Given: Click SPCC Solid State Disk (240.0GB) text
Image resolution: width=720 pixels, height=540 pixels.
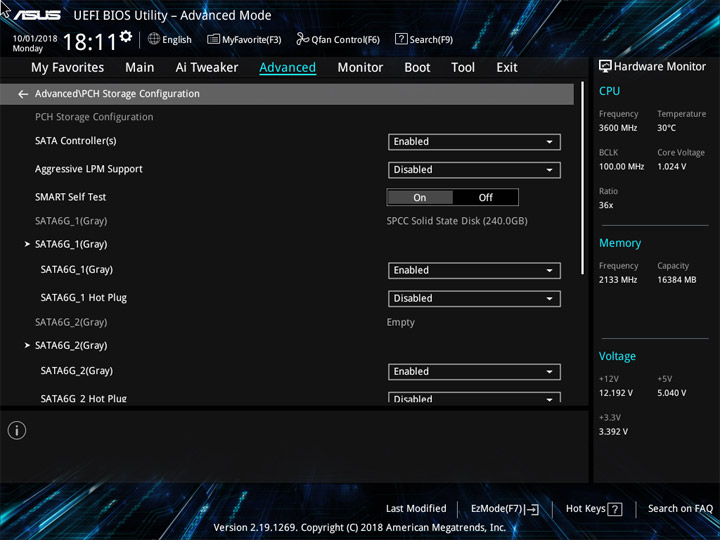Looking at the screenshot, I should (457, 221).
